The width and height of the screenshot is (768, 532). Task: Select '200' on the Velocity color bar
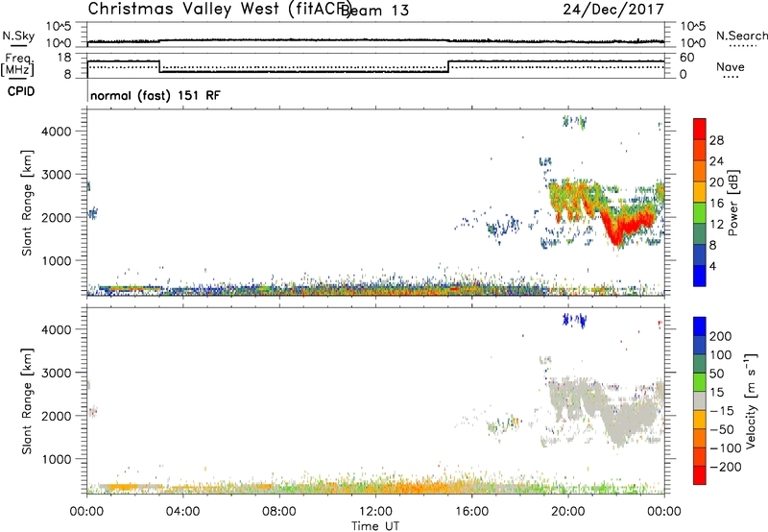pos(721,336)
